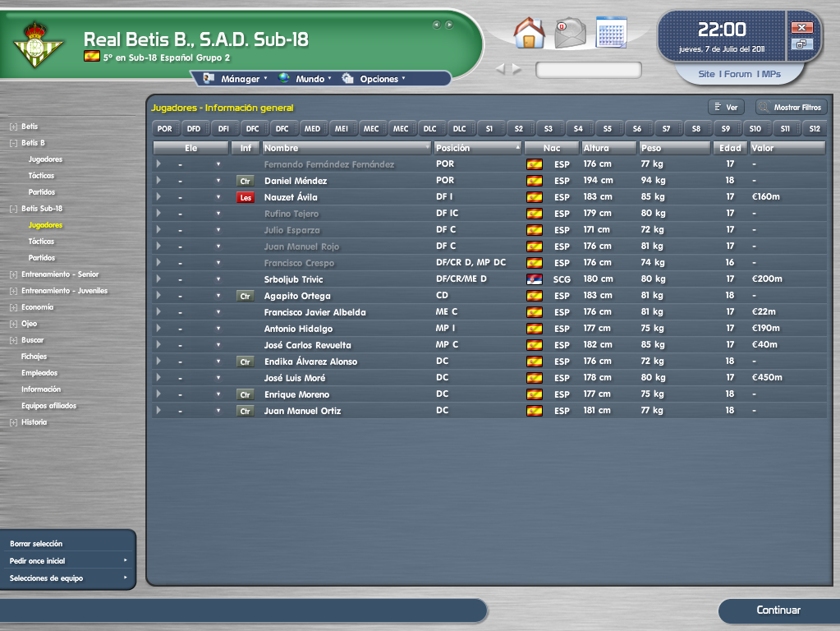Sort by Nombre column header
The width and height of the screenshot is (840, 631).
tap(347, 148)
